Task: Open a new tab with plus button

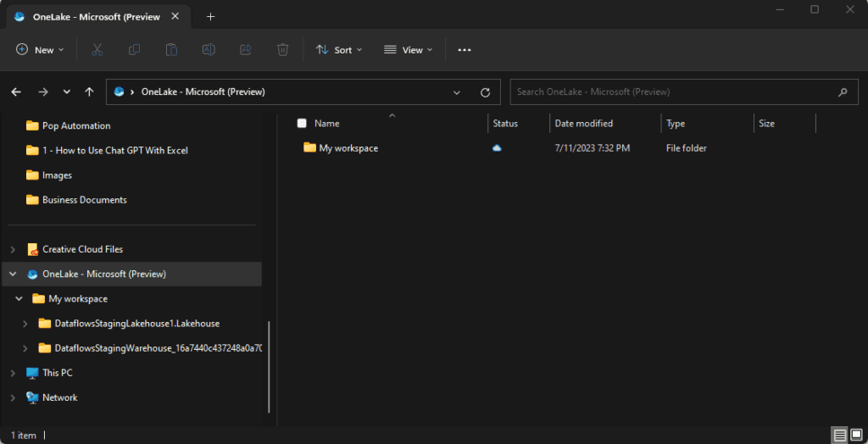Action: 210,17
